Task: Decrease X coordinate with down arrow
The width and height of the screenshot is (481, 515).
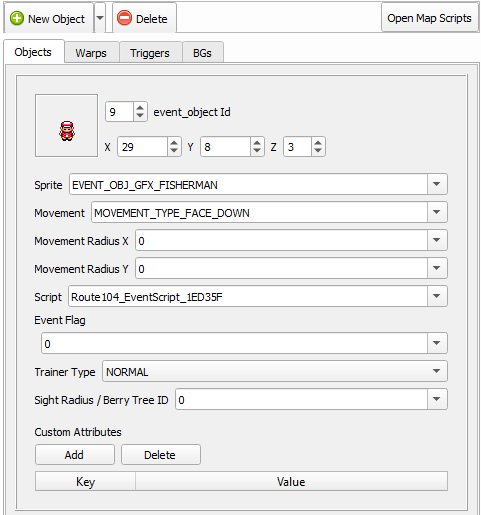Action: 174,151
